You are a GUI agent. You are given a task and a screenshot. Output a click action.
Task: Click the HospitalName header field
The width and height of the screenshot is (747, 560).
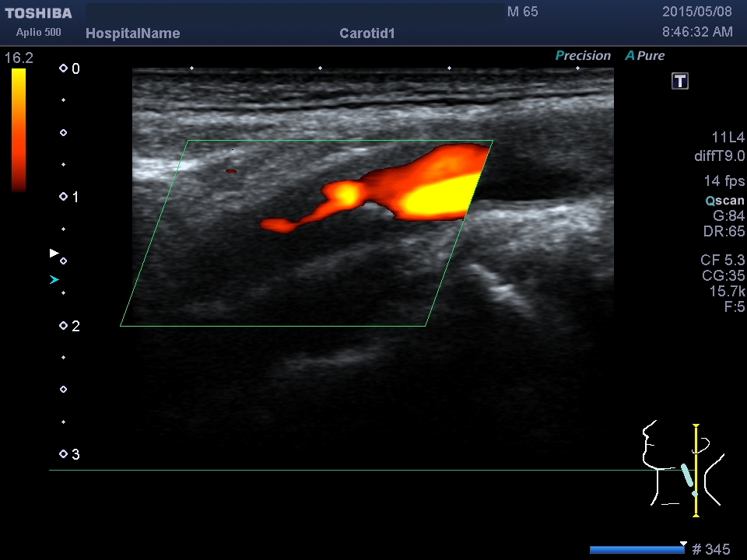132,33
